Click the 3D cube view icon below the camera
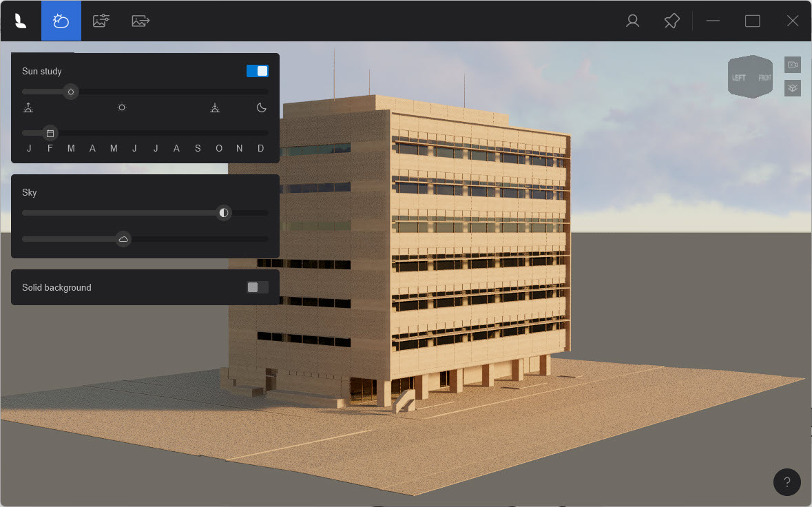Screen dimensions: 812x507 click(792, 87)
